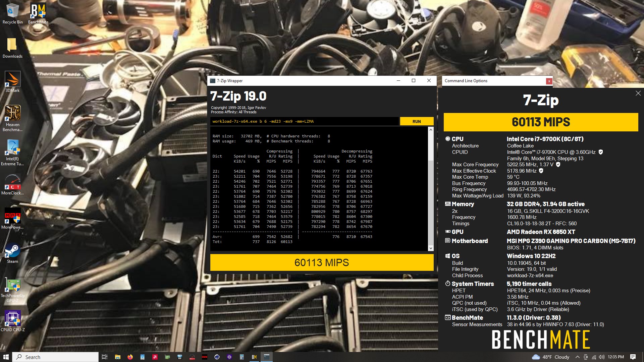Open the Downloads folder on the desktop

(x=12, y=48)
